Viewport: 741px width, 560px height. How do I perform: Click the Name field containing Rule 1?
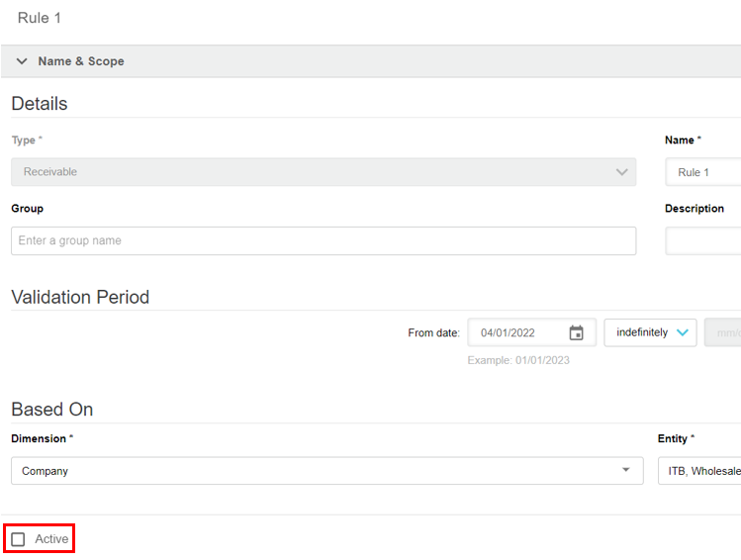(704, 172)
